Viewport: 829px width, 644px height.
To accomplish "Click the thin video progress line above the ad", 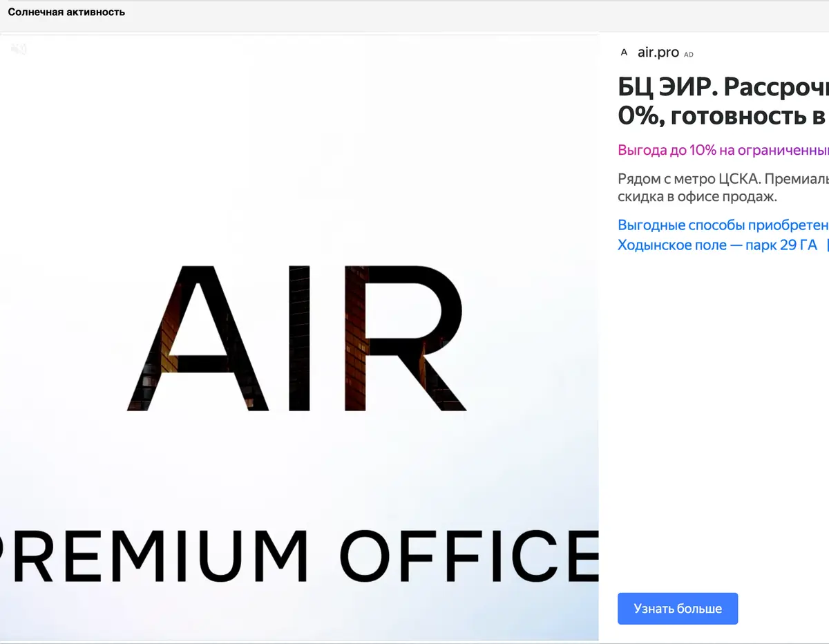I will point(299,34).
